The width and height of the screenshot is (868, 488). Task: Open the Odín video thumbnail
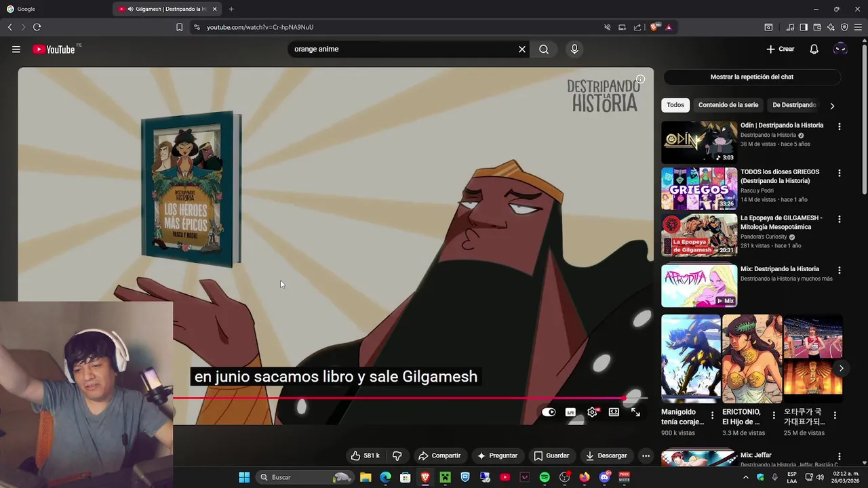[x=699, y=142]
